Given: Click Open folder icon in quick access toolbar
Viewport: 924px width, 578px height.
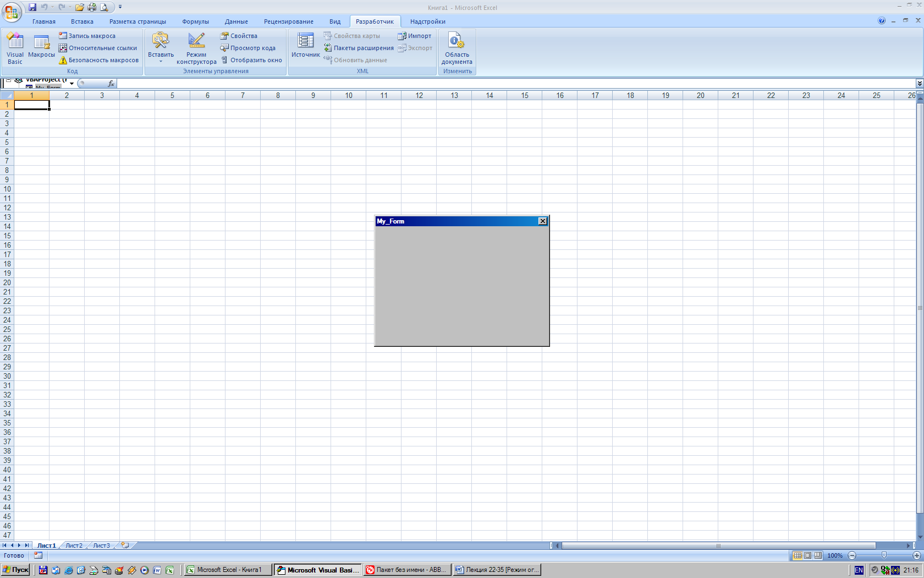Looking at the screenshot, I should click(x=80, y=7).
